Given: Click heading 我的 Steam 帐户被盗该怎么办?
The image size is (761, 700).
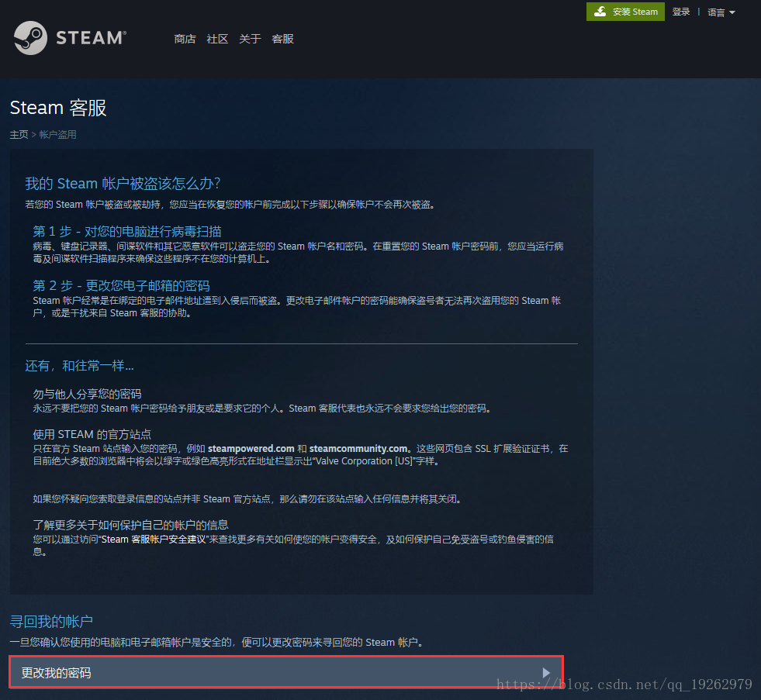Looking at the screenshot, I should point(123,184).
